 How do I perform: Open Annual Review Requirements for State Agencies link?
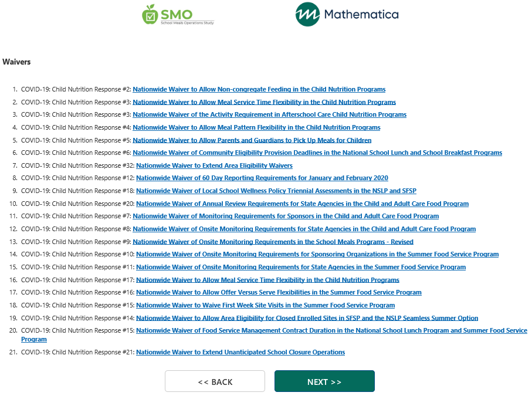coord(302,204)
